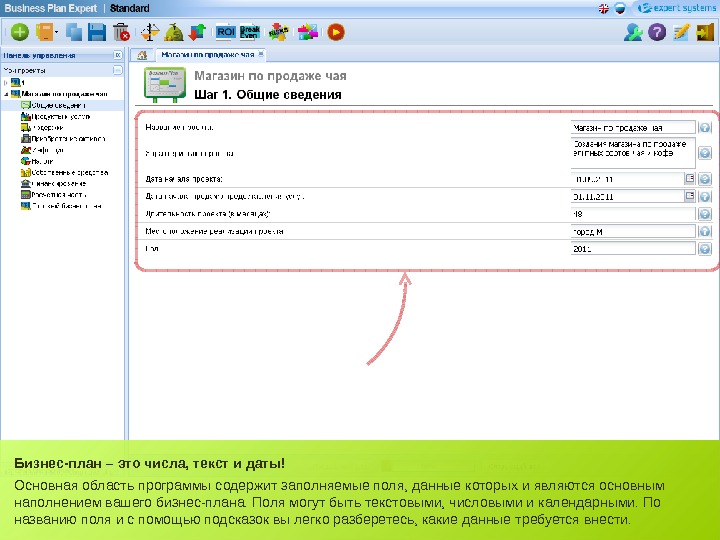The image size is (720, 540).
Task: Open Расчетная часть in the project tree
Action: pyautogui.click(x=54, y=195)
